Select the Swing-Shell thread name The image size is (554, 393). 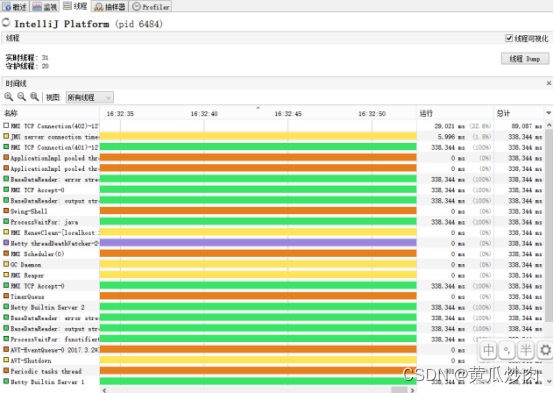(29, 211)
